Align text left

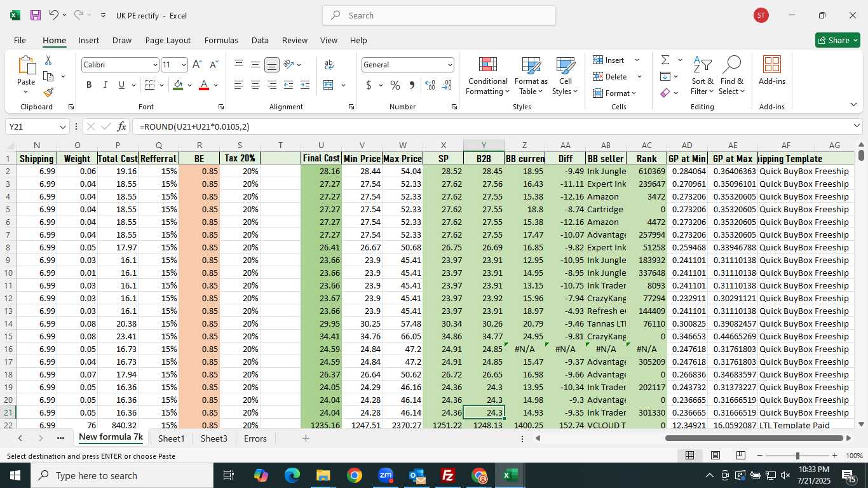click(239, 85)
